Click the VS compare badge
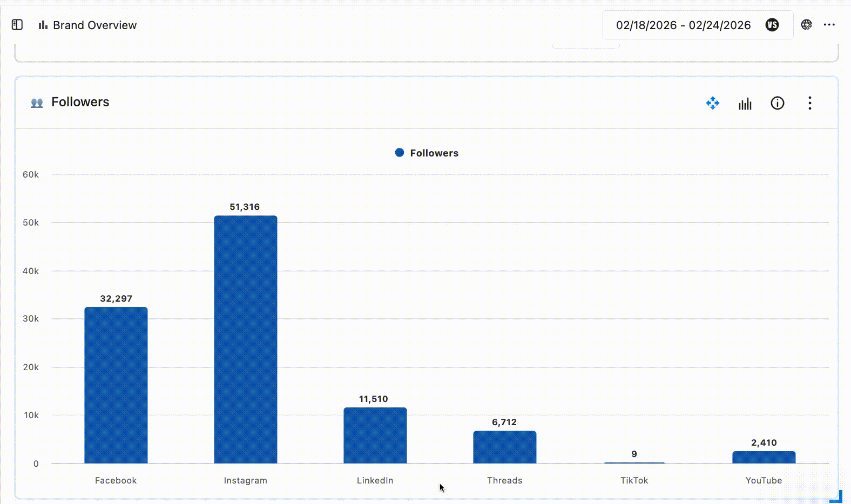Screen dimensions: 851x504 [772, 25]
